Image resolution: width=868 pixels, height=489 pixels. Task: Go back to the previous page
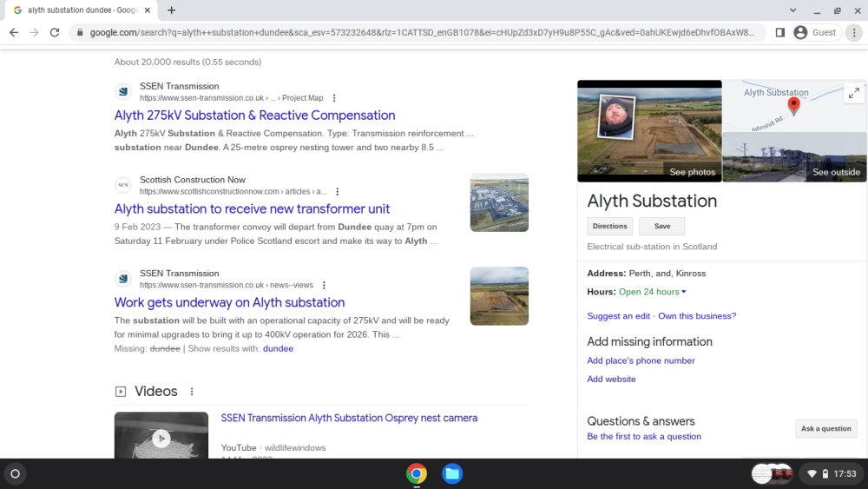[14, 33]
